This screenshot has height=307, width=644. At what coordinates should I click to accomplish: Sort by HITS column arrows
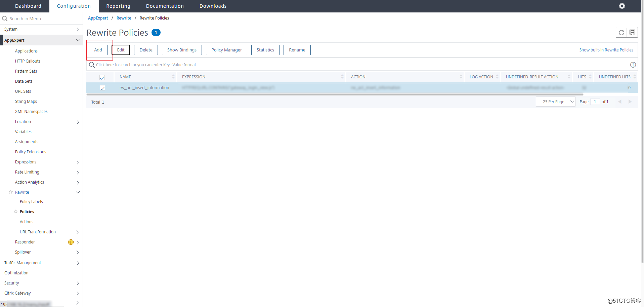[590, 77]
